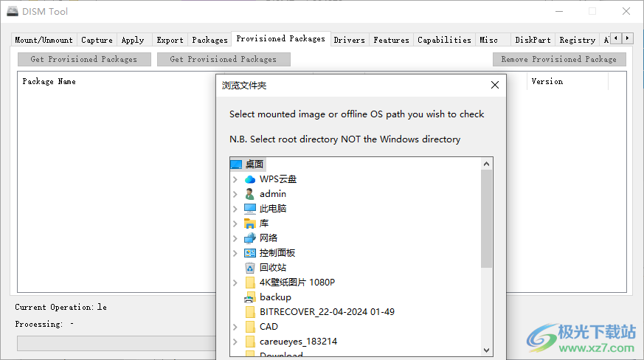The image size is (644, 360).
Task: Minimize the DISM Tool window
Action: pyautogui.click(x=559, y=11)
